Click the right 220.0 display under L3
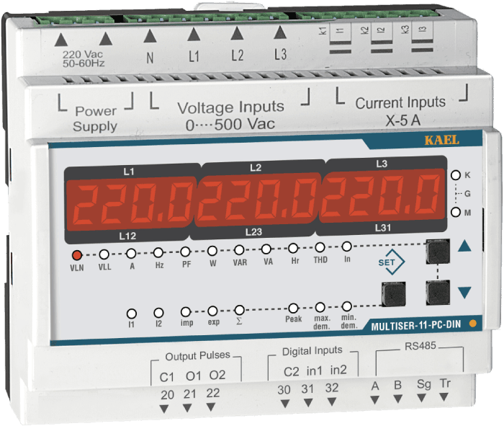Viewport: 504px width, 426px height. (x=382, y=195)
